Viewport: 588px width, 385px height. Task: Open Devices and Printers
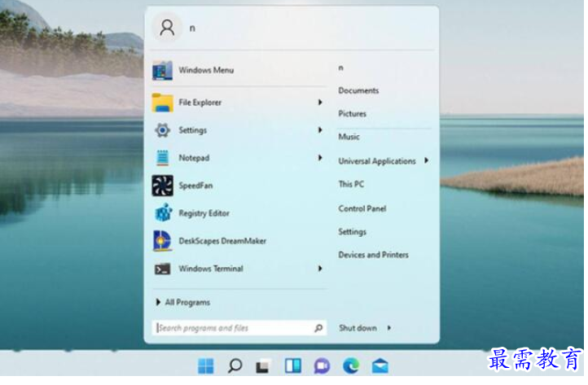click(373, 255)
